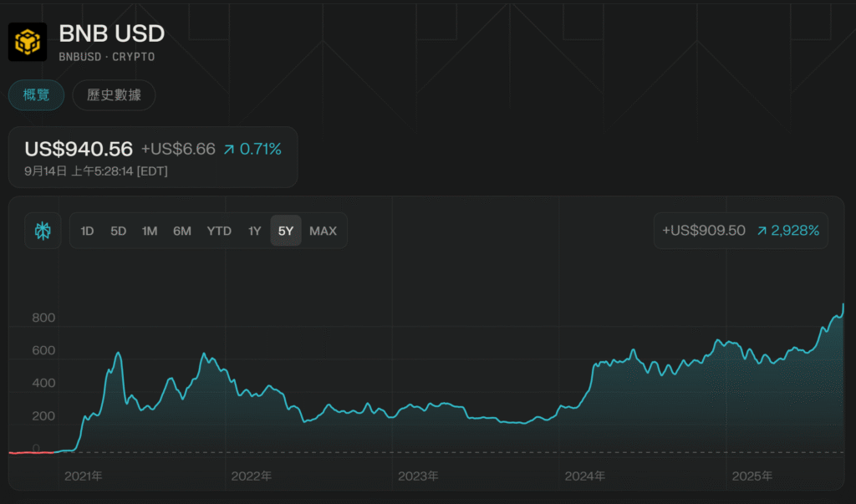Select the 1Y time range
856x504 pixels.
(x=255, y=231)
